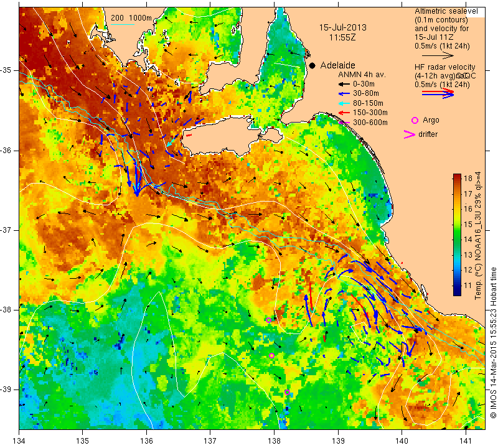Screen dimensions: 498x448
Task: Click the 'for 15-Jul 11Z' legend line
Action: pos(434,37)
